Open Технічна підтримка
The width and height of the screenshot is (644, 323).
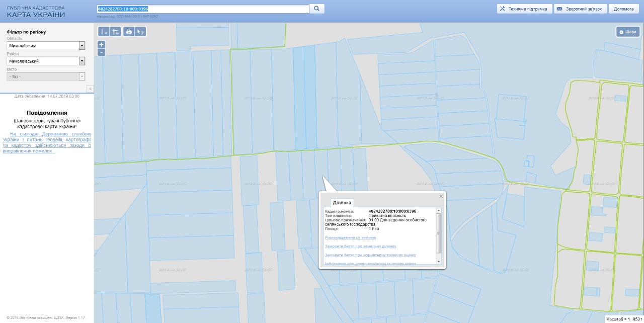[x=524, y=9]
